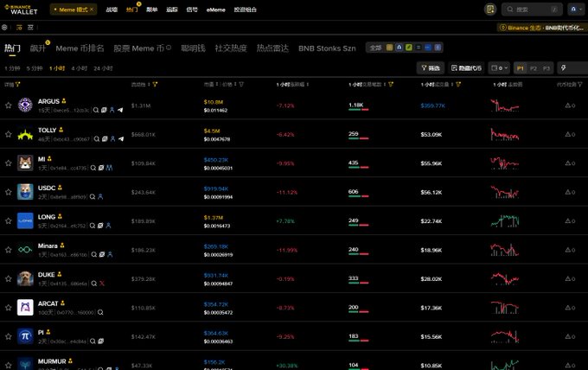
Task: Star the Minara token row
Action: coord(9,250)
